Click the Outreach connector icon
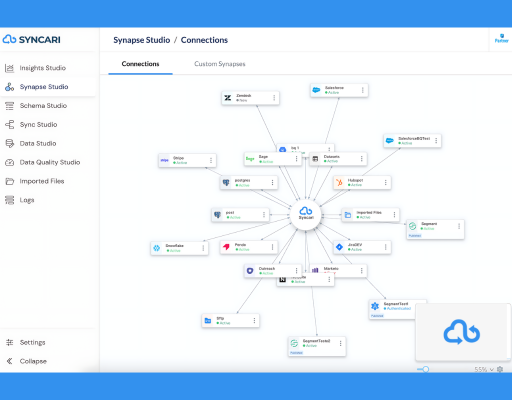This screenshot has width=512, height=400. (x=250, y=270)
